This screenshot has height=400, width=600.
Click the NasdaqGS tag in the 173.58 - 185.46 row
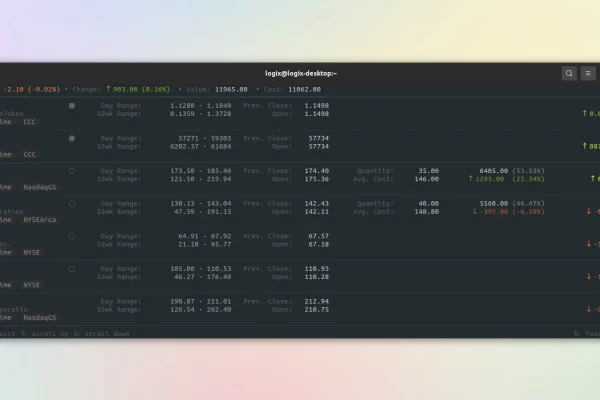pos(40,187)
